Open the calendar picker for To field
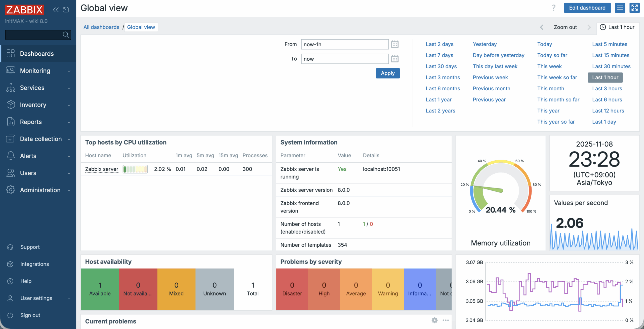Screen dimensions: 644x329 pyautogui.click(x=394, y=59)
